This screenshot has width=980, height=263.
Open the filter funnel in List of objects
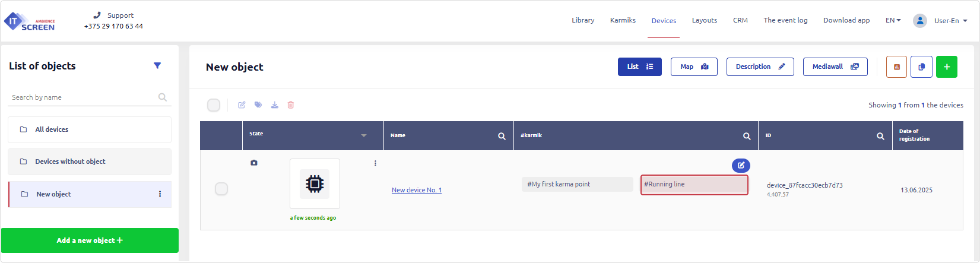pyautogui.click(x=157, y=66)
